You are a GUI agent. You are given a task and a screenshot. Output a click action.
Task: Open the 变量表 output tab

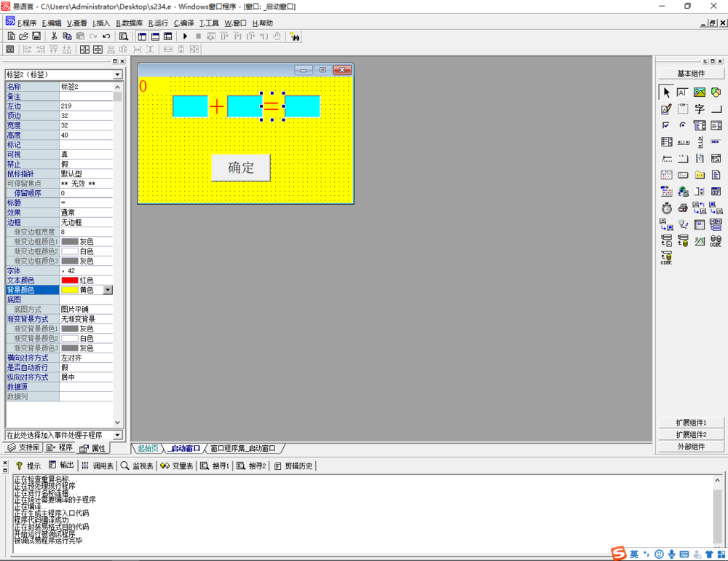point(176,466)
